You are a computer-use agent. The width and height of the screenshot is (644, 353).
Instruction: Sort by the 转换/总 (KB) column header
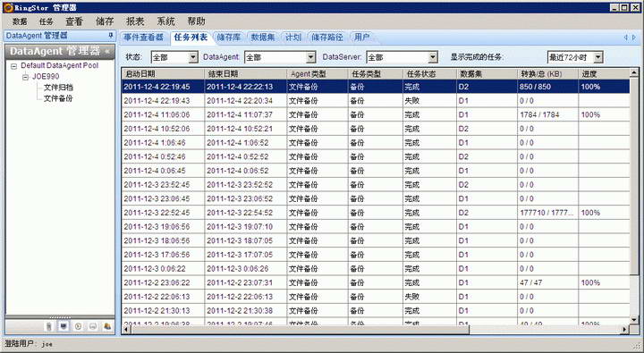coord(548,74)
